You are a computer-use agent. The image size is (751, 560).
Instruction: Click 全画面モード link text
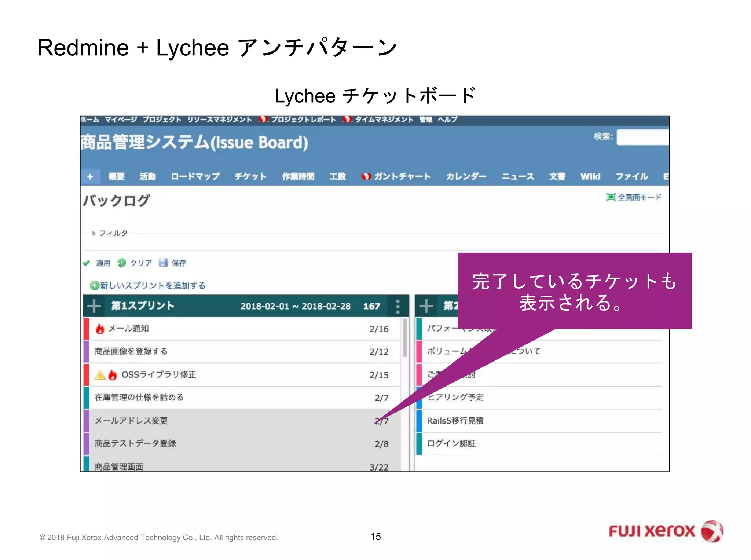[640, 197]
